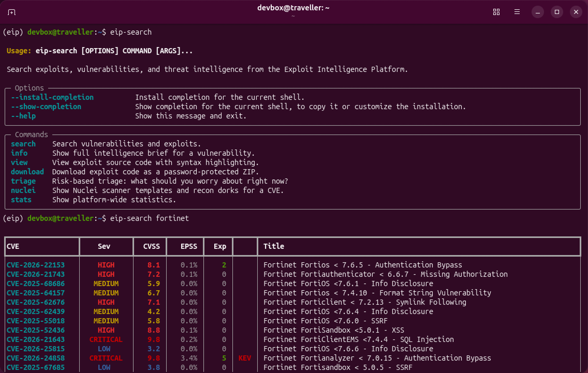Click CVE-2025-52436 in the table
The height and width of the screenshot is (373, 588).
pos(36,330)
